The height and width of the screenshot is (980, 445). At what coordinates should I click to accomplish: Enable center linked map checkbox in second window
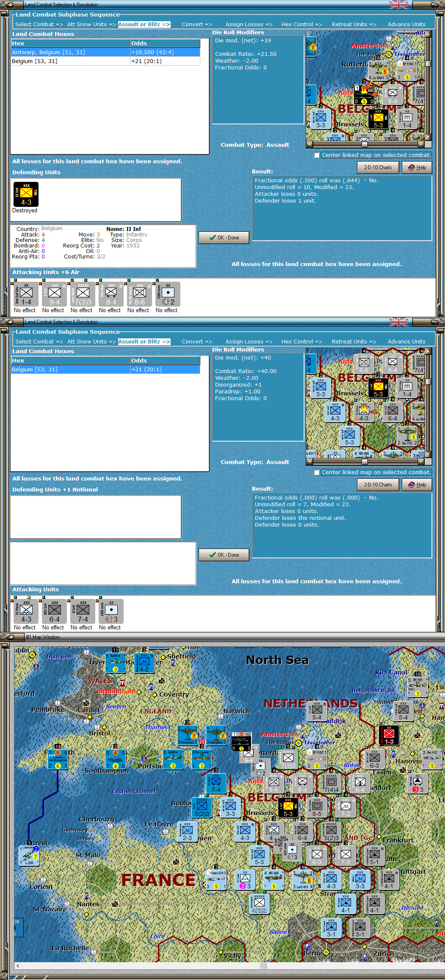[317, 472]
